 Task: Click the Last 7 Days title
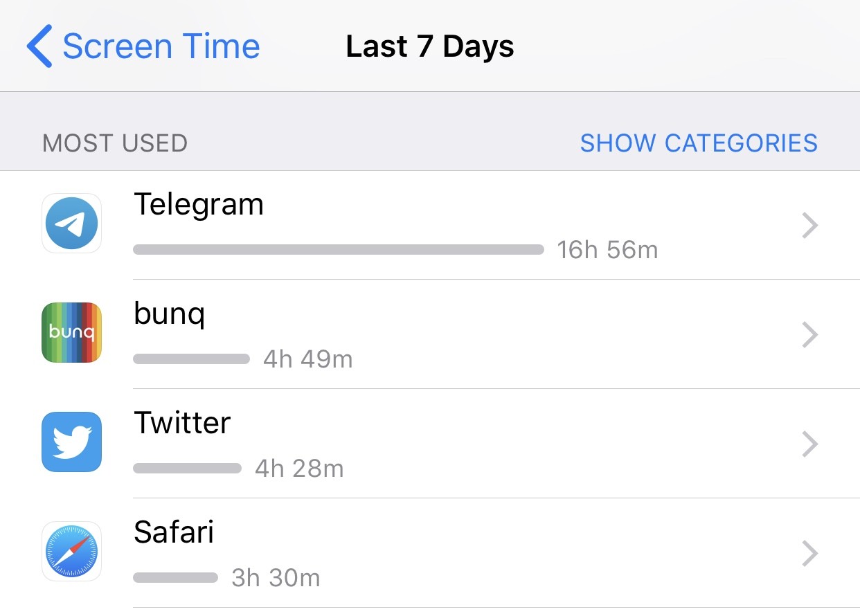430,47
